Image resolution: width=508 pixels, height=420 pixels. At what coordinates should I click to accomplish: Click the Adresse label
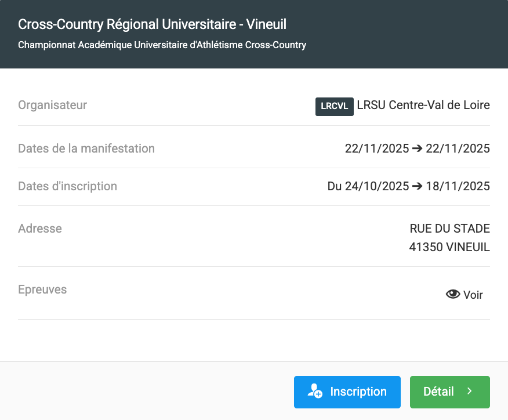click(x=40, y=229)
